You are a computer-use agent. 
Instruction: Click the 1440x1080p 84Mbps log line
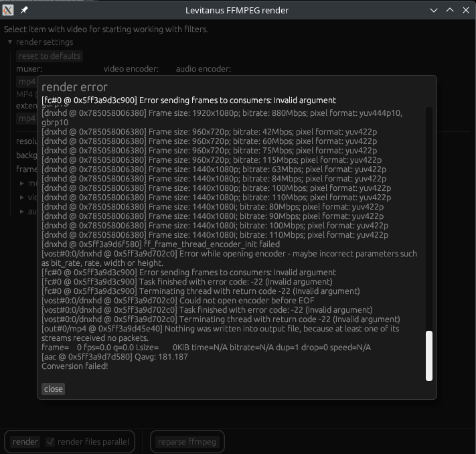tap(214, 179)
